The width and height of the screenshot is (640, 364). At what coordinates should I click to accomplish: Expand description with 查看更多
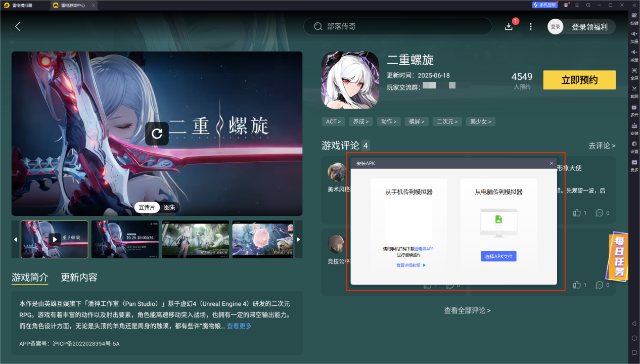coord(239,326)
